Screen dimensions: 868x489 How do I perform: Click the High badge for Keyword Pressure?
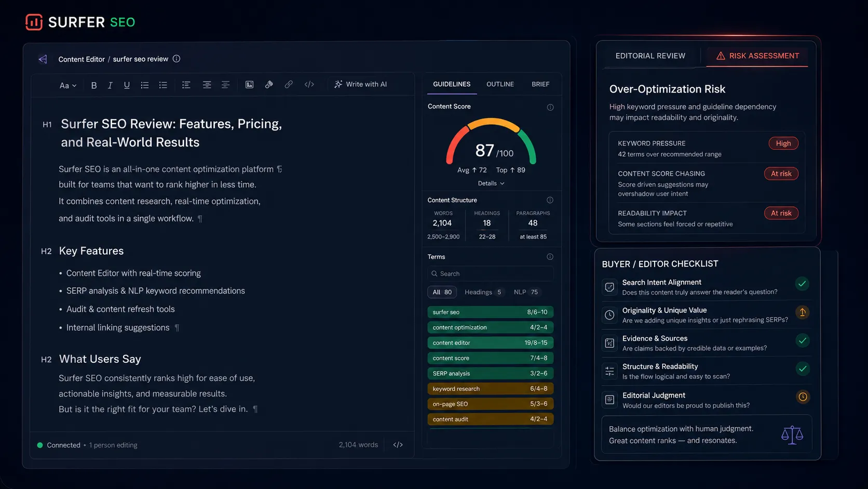click(x=783, y=143)
